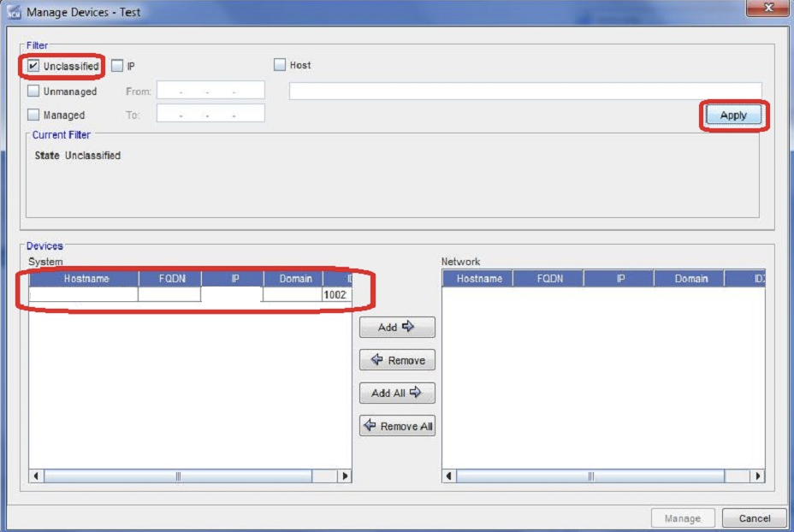This screenshot has width=794, height=532.
Task: Sort System table by Domain column
Action: [x=293, y=278]
